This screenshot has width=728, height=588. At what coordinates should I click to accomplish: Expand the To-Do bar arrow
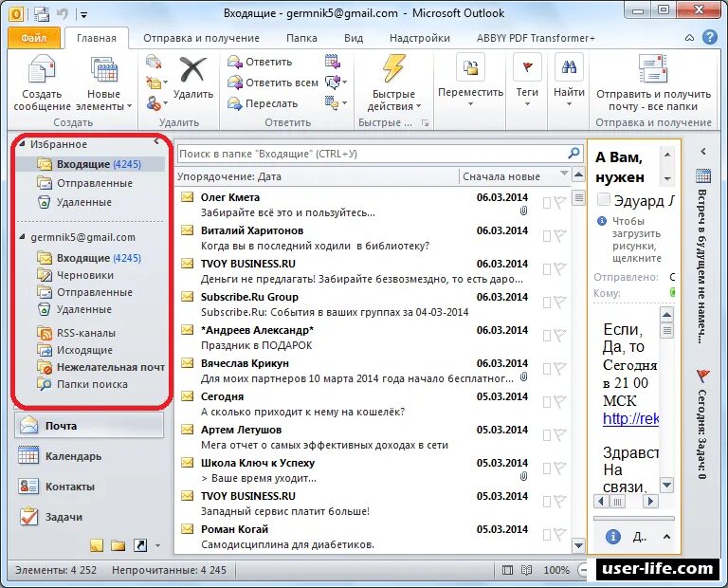point(703,151)
